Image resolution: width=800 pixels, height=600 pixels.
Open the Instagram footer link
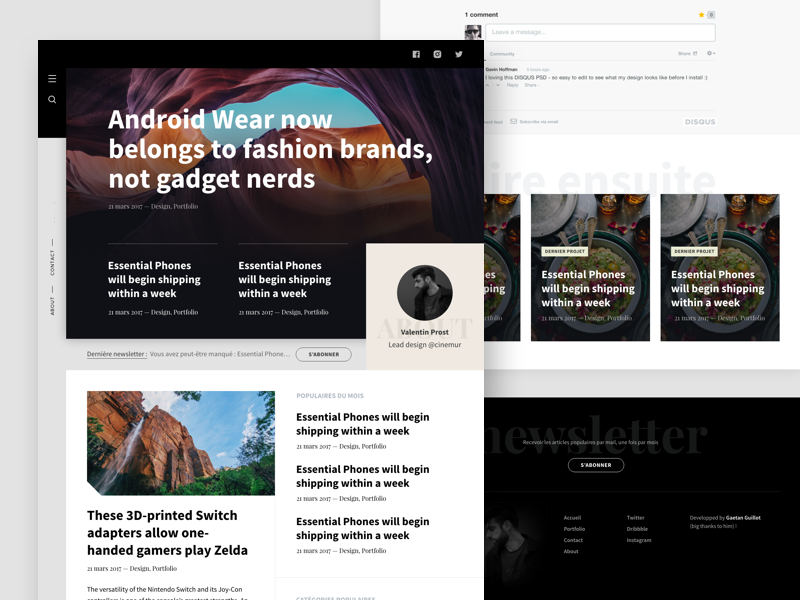click(639, 540)
